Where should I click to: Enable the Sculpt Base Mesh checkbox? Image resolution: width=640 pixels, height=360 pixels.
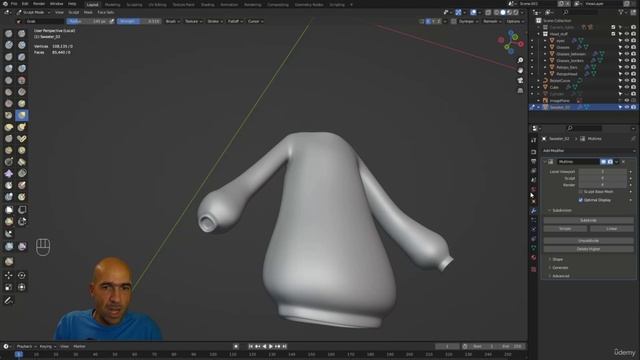581,191
